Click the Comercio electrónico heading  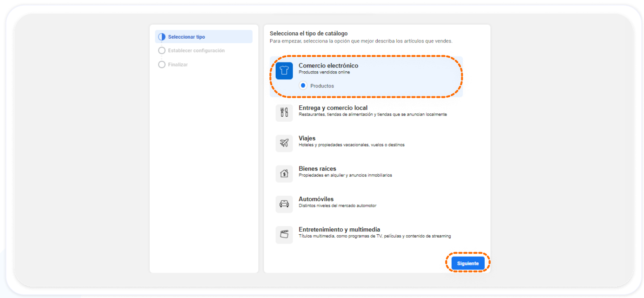point(328,66)
